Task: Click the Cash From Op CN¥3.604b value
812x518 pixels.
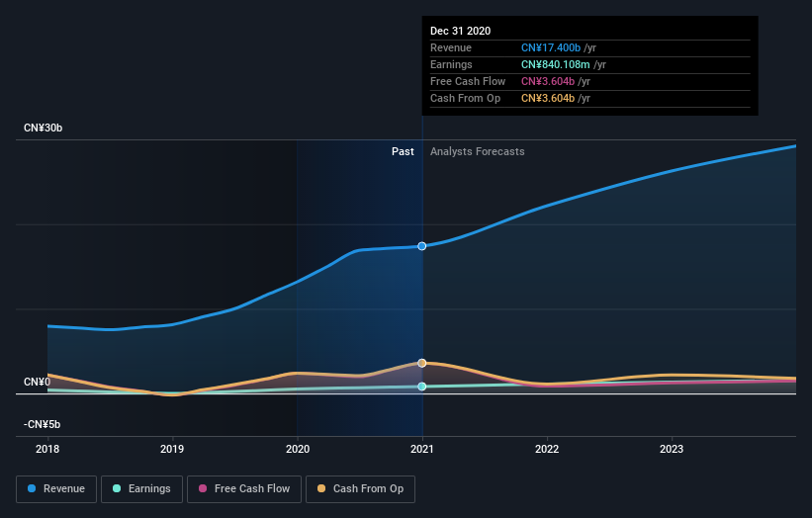Action: coord(548,98)
